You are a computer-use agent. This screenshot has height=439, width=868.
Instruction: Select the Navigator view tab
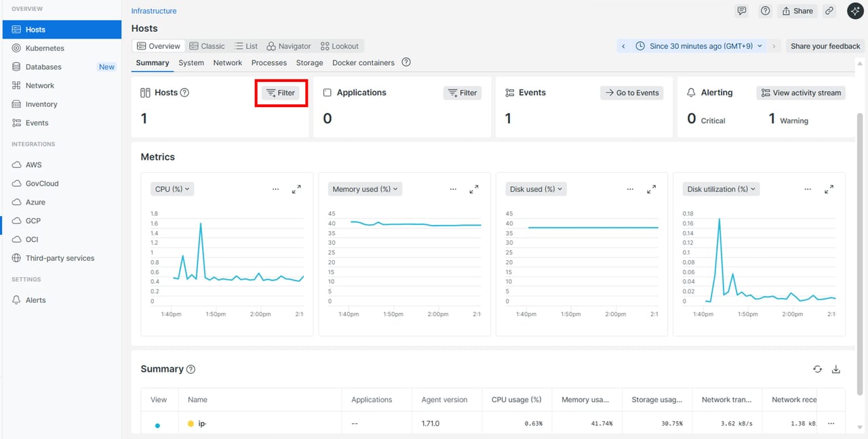(x=289, y=46)
